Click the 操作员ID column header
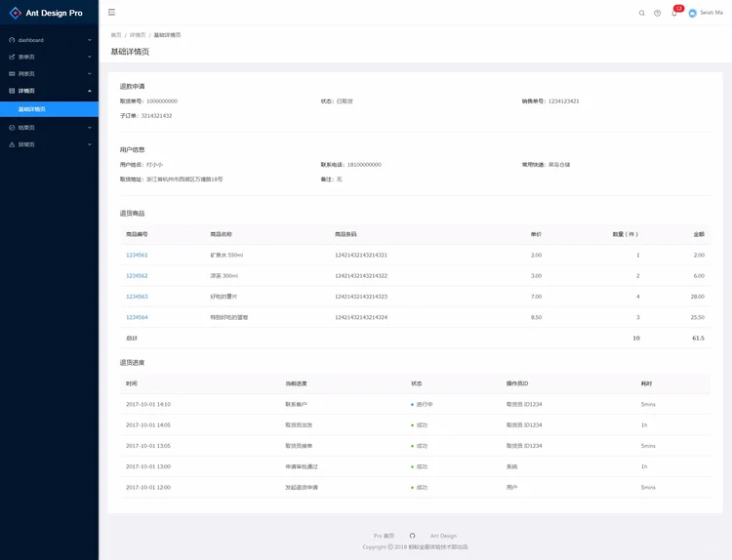 pyautogui.click(x=517, y=383)
